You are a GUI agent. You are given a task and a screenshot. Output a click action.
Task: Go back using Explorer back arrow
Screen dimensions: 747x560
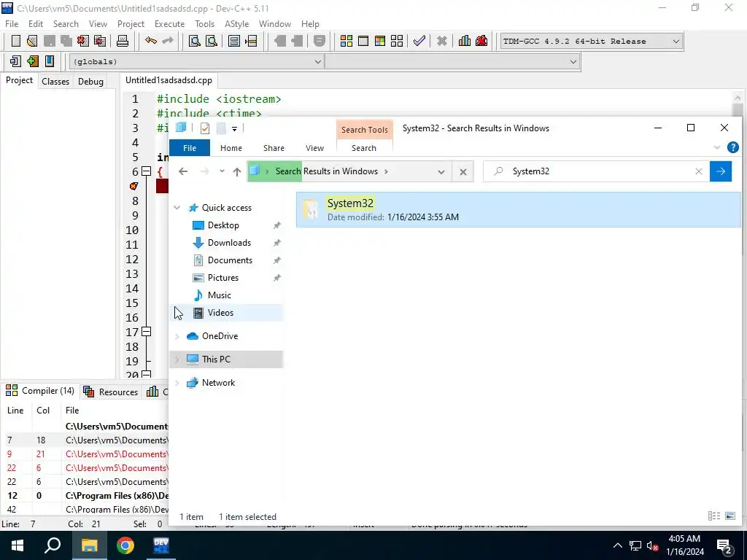[x=183, y=171]
